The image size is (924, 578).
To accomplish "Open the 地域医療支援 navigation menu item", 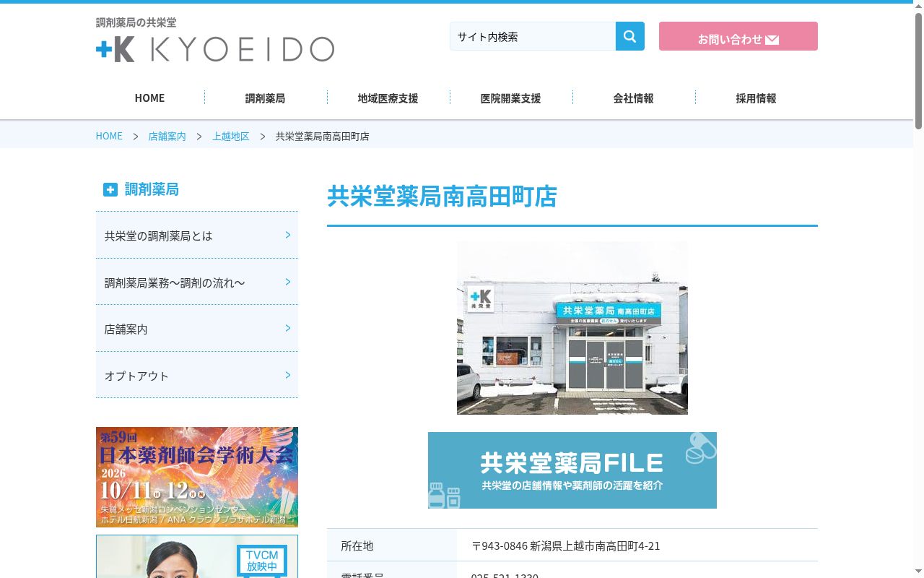I will [388, 98].
